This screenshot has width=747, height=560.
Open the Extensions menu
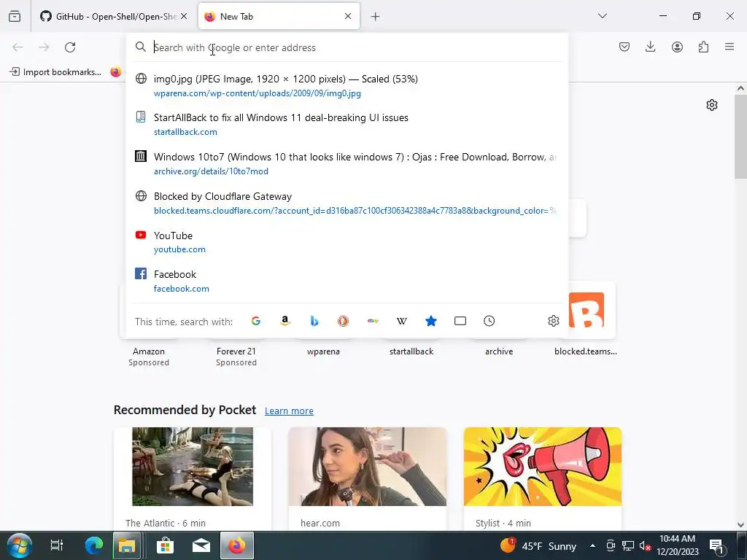coord(703,47)
